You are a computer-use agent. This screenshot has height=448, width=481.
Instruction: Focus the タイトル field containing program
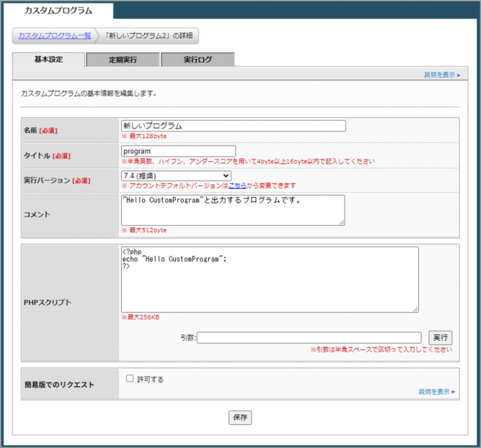tap(178, 151)
